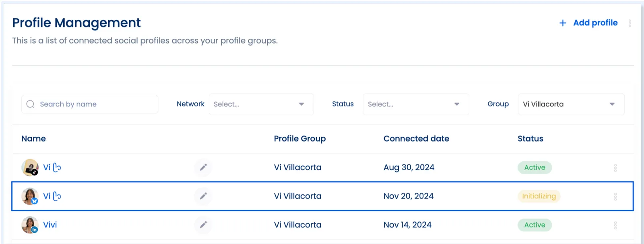Click the Vivi profile avatar thumbnail
Image resolution: width=644 pixels, height=244 pixels.
coord(30,225)
